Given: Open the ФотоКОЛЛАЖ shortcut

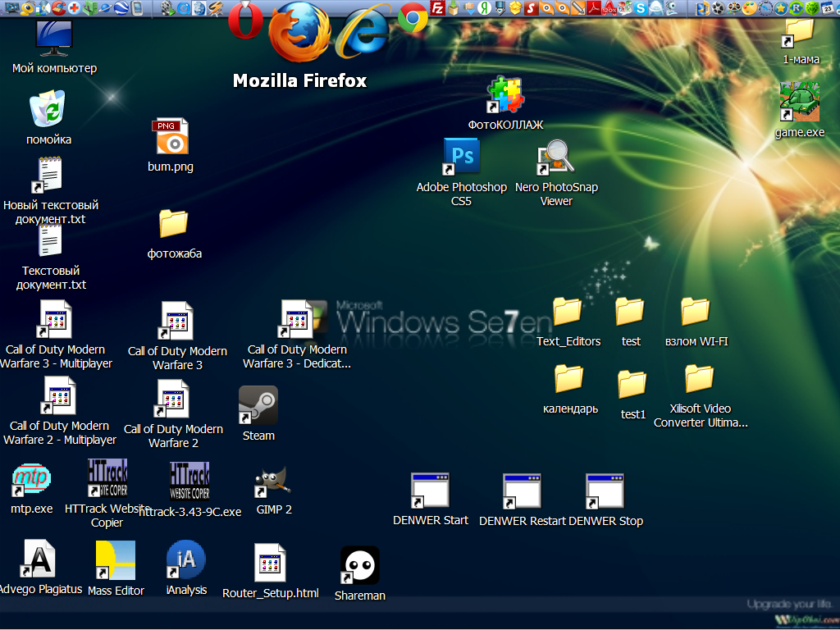Looking at the screenshot, I should [505, 95].
